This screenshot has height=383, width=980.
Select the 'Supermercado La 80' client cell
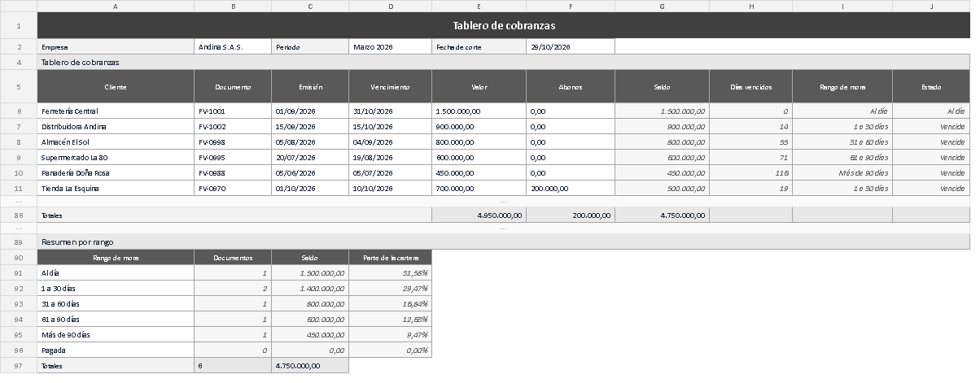[x=116, y=158]
